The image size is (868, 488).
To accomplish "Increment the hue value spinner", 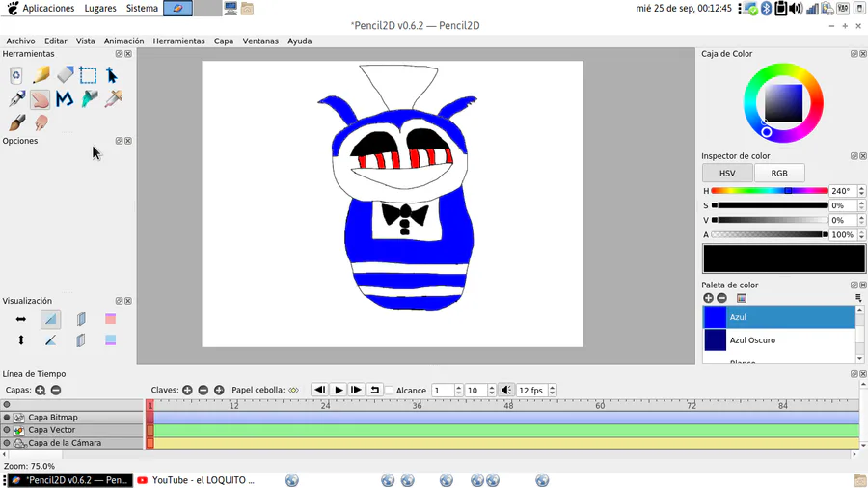I will 861,189.
